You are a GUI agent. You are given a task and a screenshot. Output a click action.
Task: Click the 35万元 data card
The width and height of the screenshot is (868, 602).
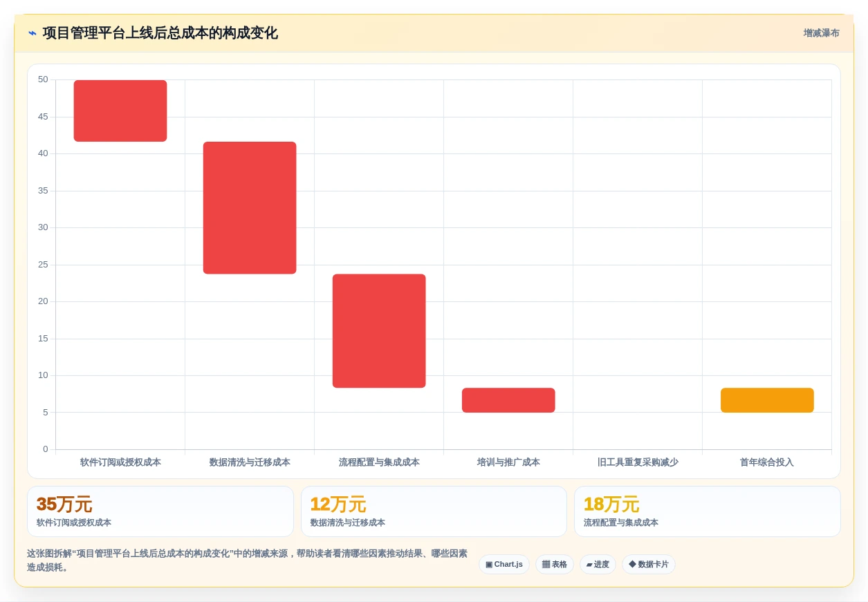(x=160, y=511)
